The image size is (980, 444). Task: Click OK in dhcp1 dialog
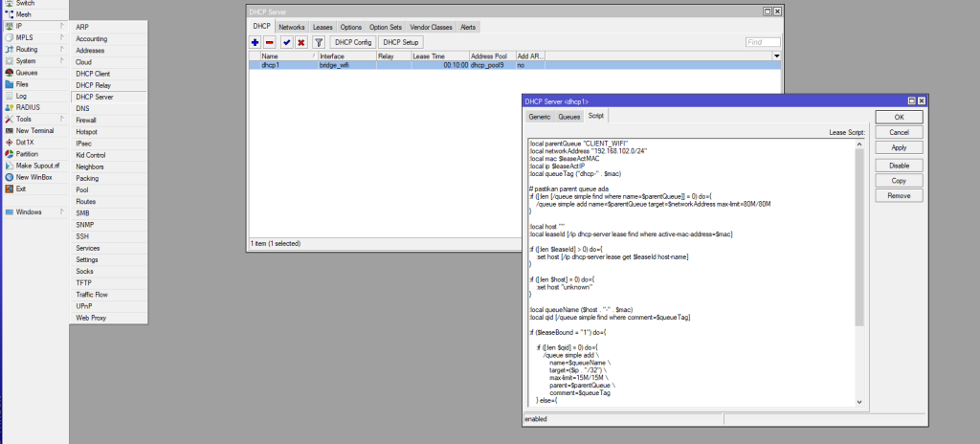(x=899, y=117)
